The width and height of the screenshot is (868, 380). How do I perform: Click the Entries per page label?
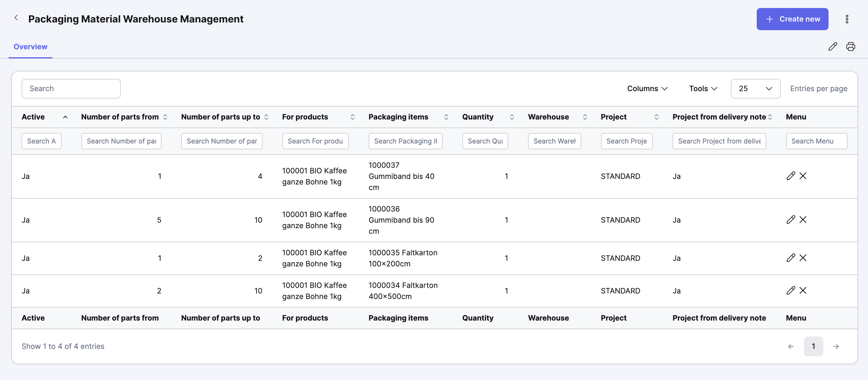point(818,88)
